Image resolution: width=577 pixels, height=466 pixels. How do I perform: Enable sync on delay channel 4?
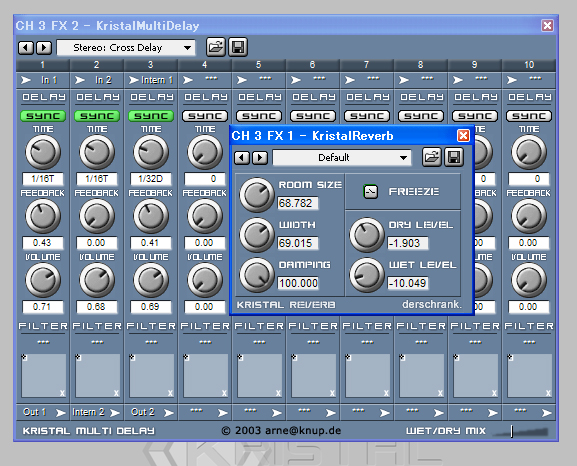coord(205,116)
